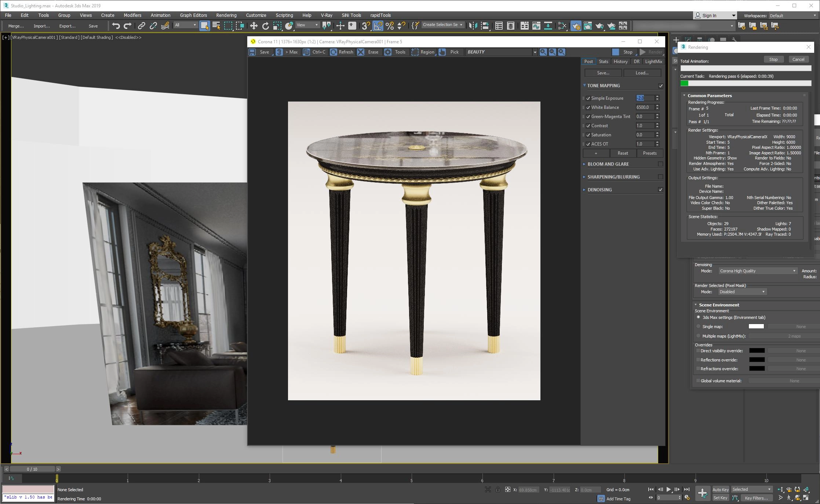Go to End frame playback button
The height and width of the screenshot is (504, 820).
pyautogui.click(x=686, y=489)
